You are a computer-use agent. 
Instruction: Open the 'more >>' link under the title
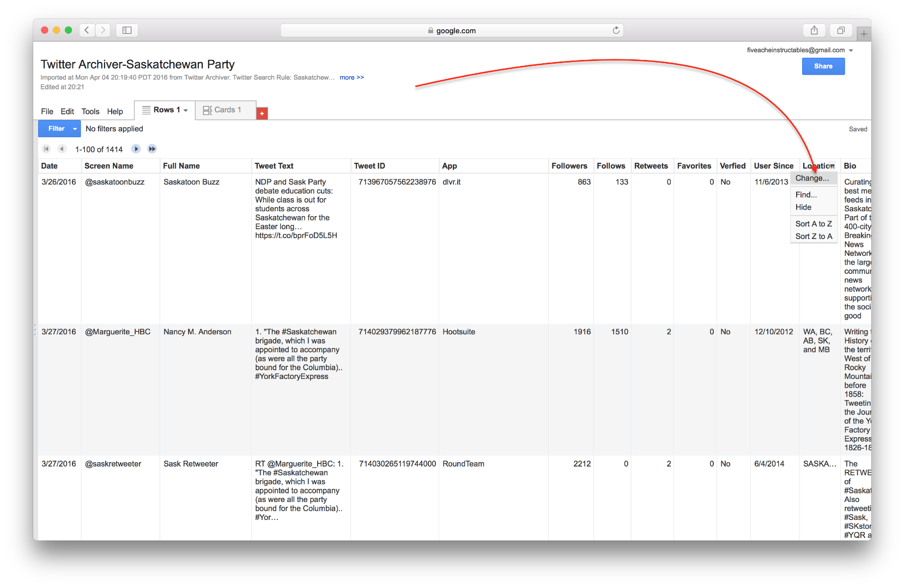pyautogui.click(x=351, y=77)
